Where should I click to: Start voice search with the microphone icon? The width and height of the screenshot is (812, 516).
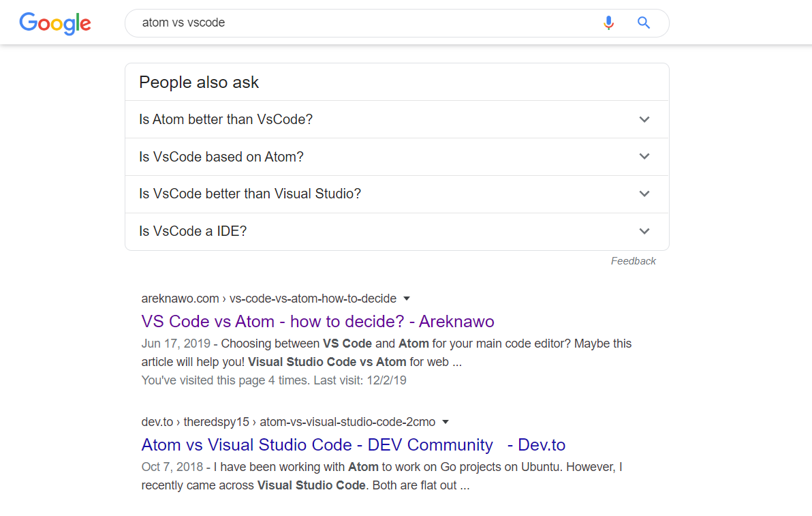608,23
